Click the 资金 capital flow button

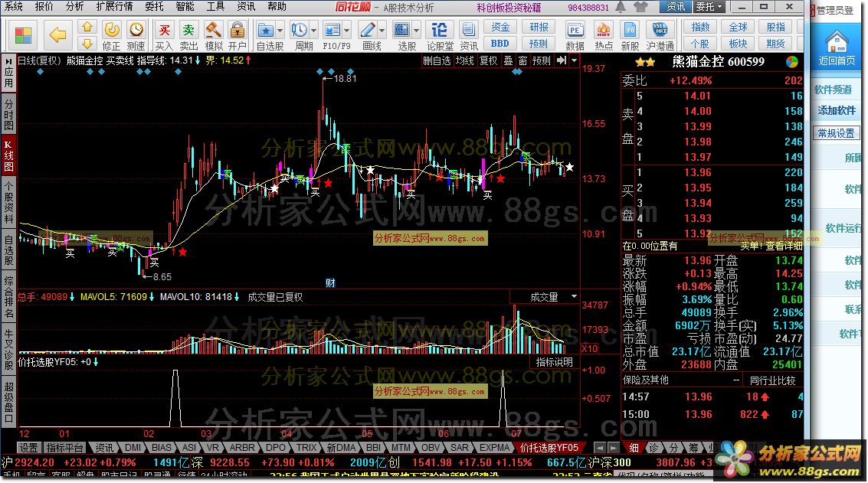coord(500,27)
